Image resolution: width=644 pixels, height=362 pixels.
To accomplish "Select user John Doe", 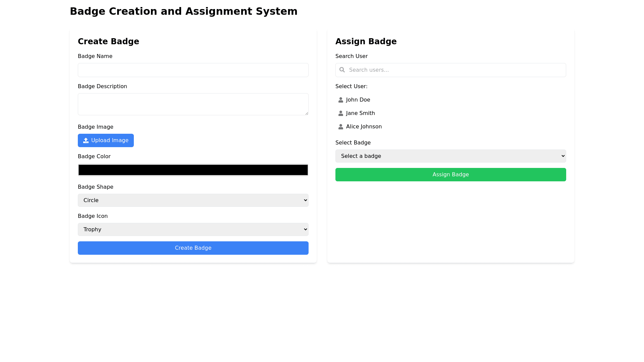I will click(358, 100).
